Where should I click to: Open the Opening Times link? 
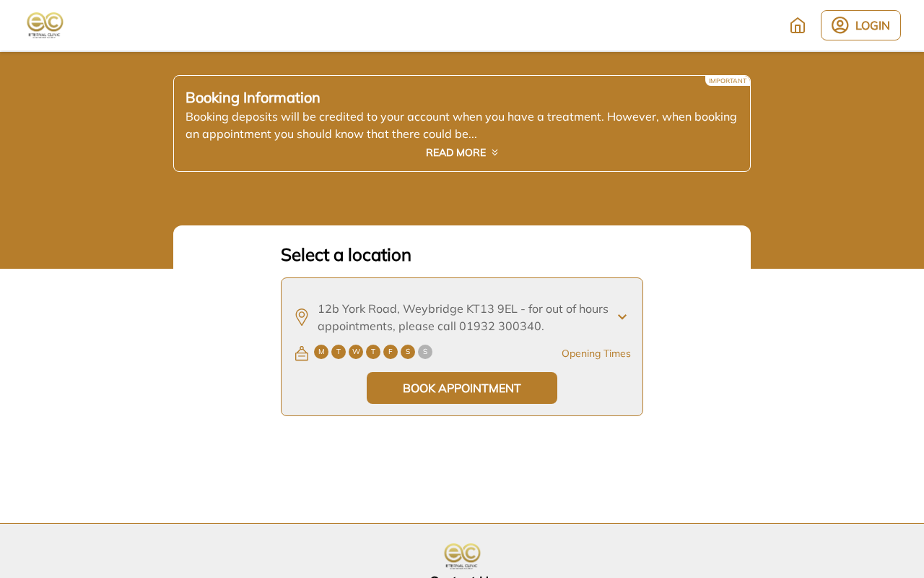[x=596, y=353]
